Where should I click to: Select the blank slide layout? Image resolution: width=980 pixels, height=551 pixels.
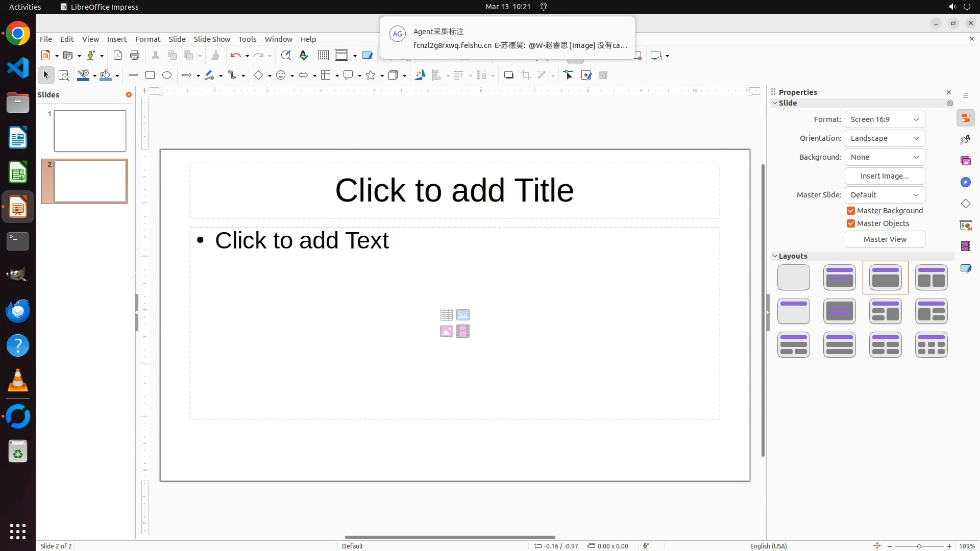(x=794, y=278)
